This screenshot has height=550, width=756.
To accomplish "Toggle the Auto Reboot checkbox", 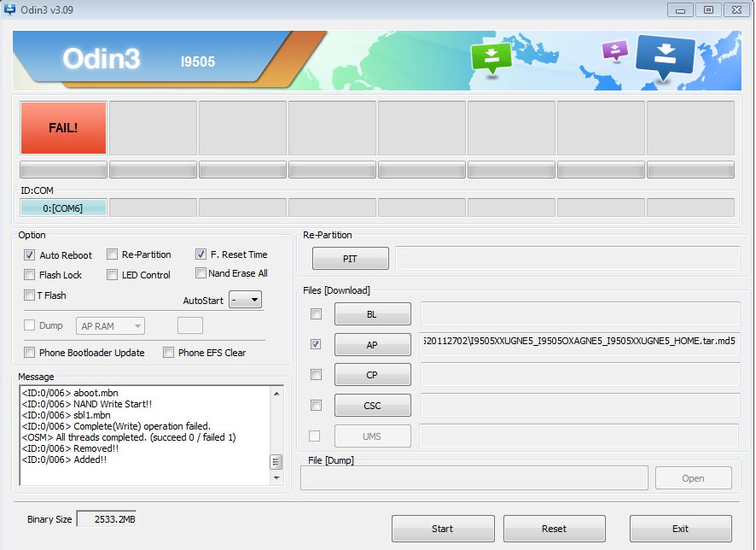I will click(29, 255).
